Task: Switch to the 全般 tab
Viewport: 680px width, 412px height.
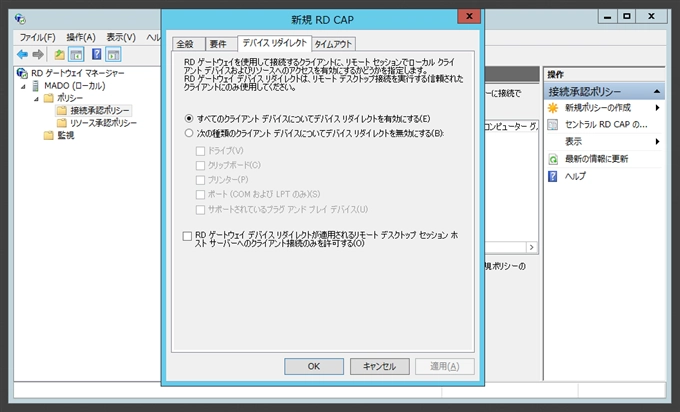Action: coord(189,44)
